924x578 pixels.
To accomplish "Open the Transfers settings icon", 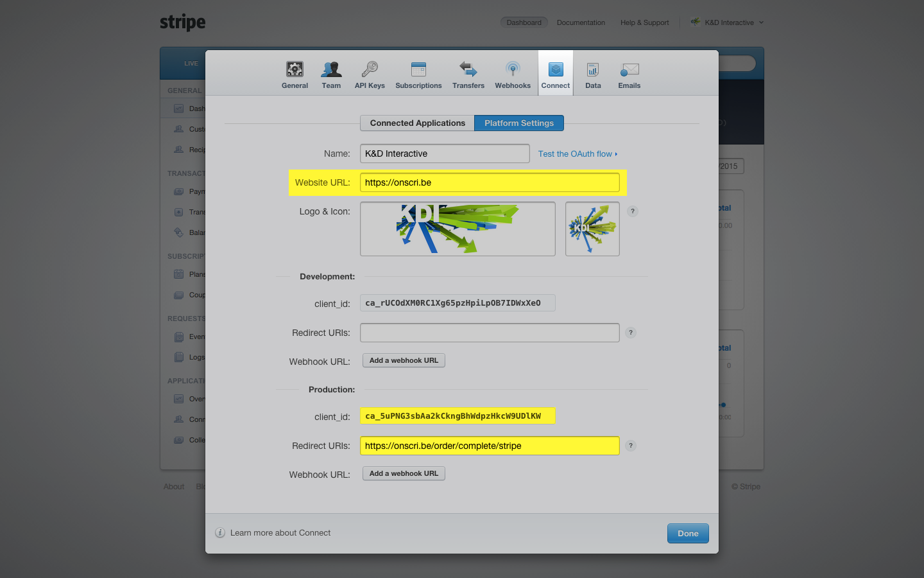I will pos(468,69).
